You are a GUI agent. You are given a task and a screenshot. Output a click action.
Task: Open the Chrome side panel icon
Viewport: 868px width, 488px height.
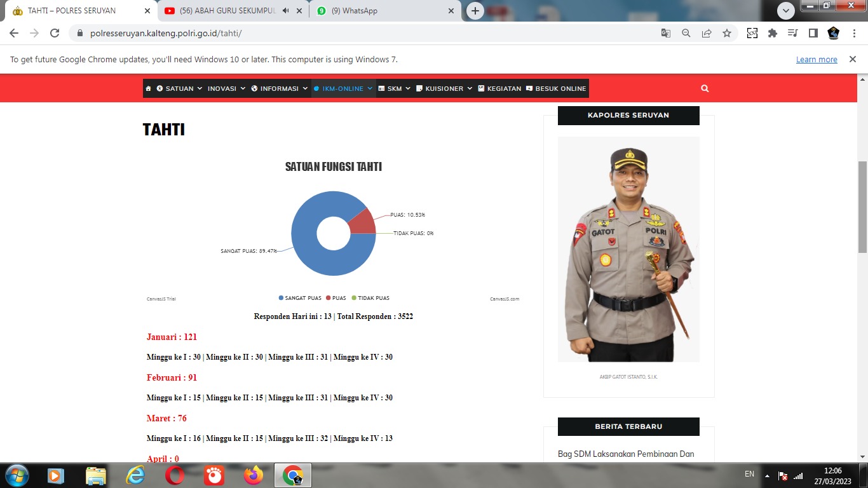(x=813, y=34)
